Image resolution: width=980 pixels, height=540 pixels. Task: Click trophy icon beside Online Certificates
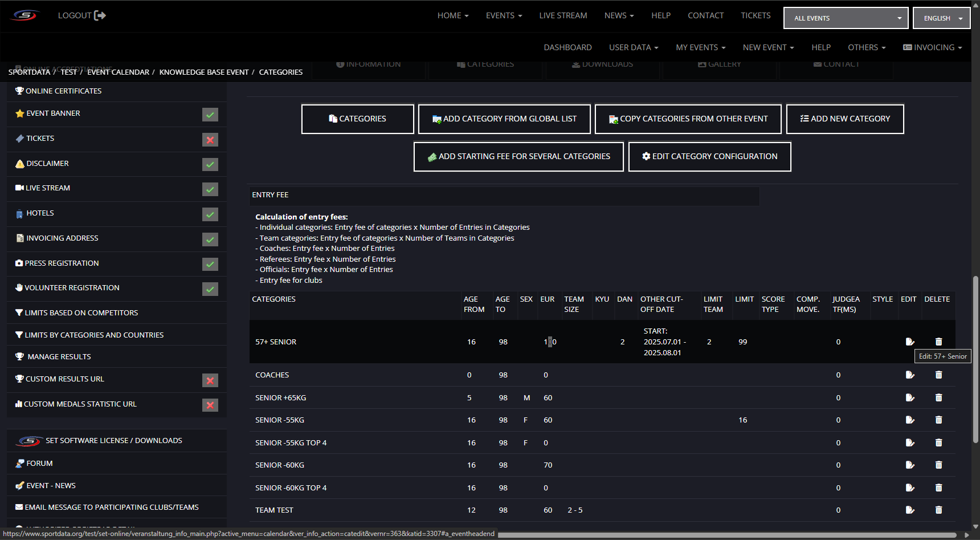click(x=19, y=91)
